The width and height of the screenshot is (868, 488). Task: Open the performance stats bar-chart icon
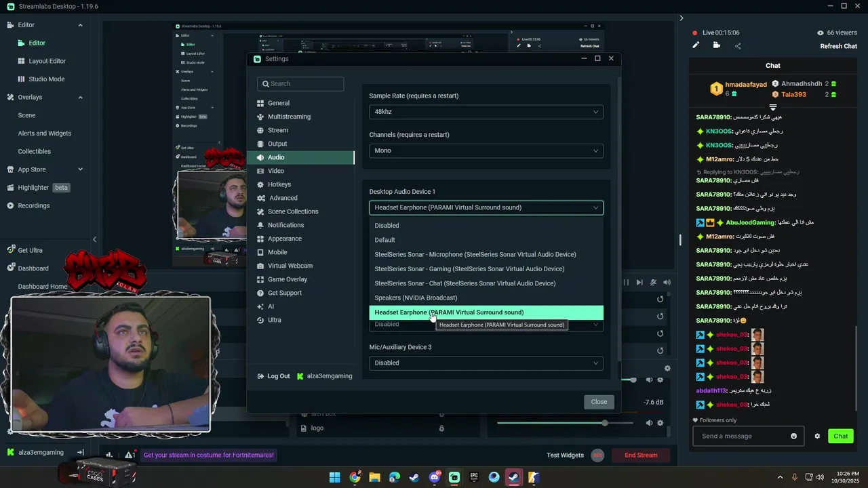(109, 455)
